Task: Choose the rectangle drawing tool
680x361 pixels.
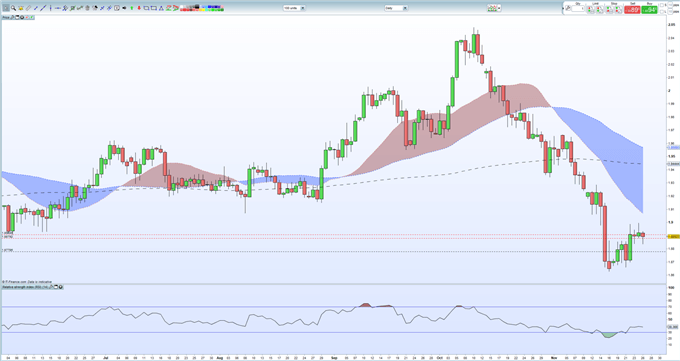Action: click(146, 8)
